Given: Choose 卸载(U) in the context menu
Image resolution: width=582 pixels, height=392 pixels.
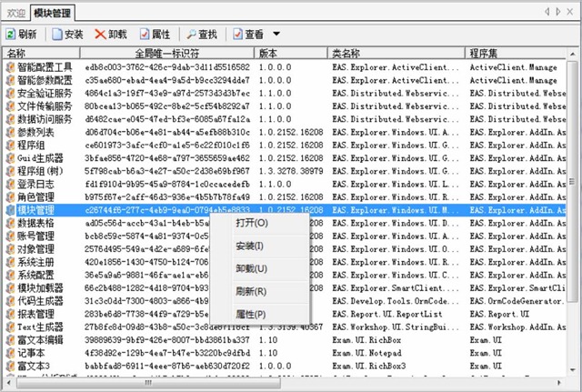Looking at the screenshot, I should pos(252,269).
